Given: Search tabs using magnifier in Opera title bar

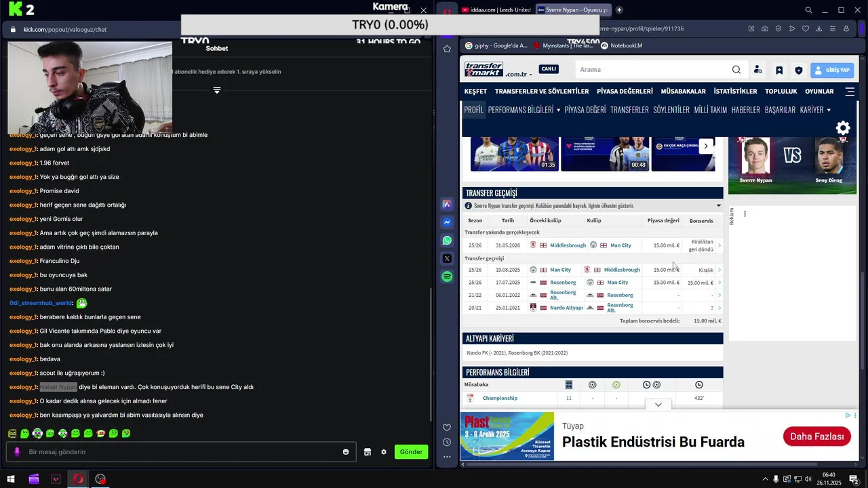Looking at the screenshot, I should pyautogui.click(x=808, y=10).
